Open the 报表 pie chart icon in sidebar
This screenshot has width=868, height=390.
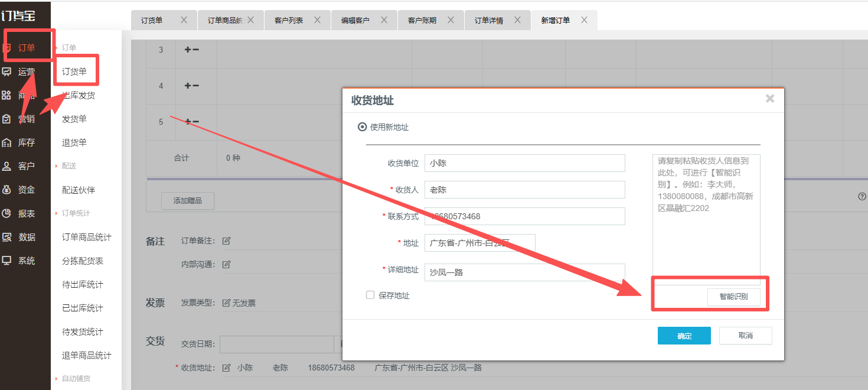(x=6, y=213)
